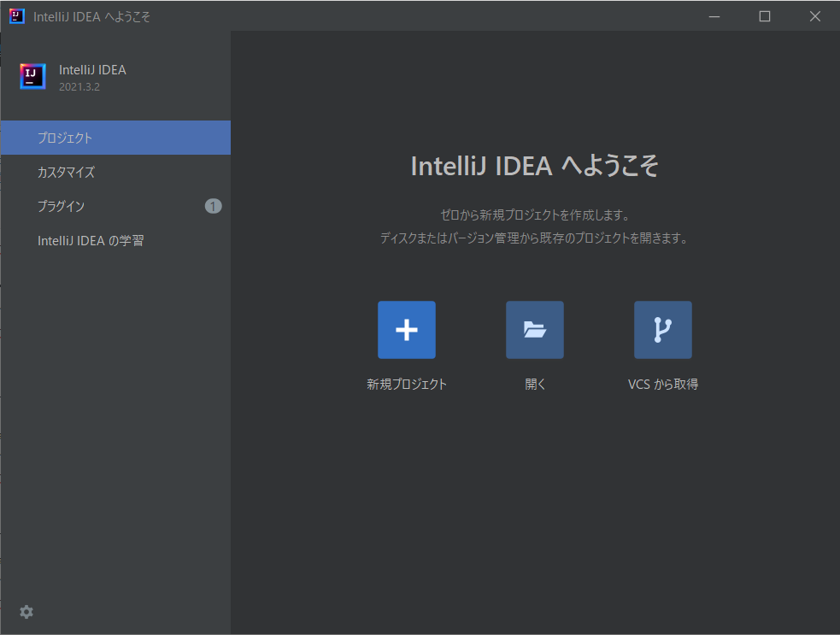840x635 pixels.
Task: Click the version 2021.3.2 text
Action: coord(79,87)
